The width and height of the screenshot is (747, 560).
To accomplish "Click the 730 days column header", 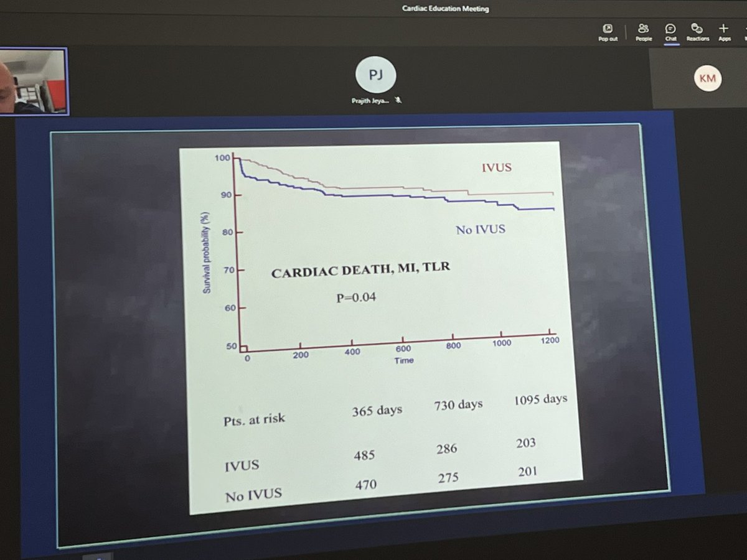I will [458, 405].
